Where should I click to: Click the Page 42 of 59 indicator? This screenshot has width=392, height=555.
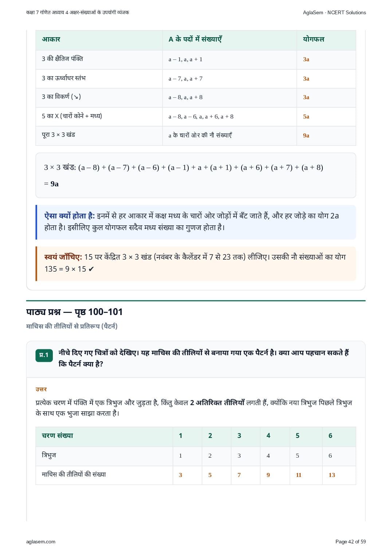(x=350, y=542)
